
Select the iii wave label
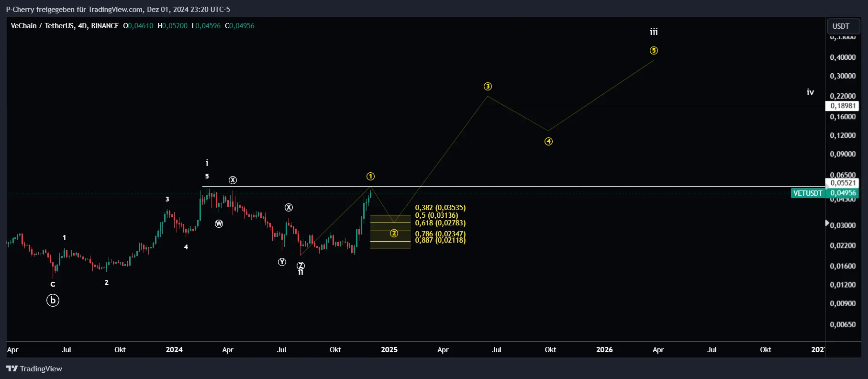[654, 32]
